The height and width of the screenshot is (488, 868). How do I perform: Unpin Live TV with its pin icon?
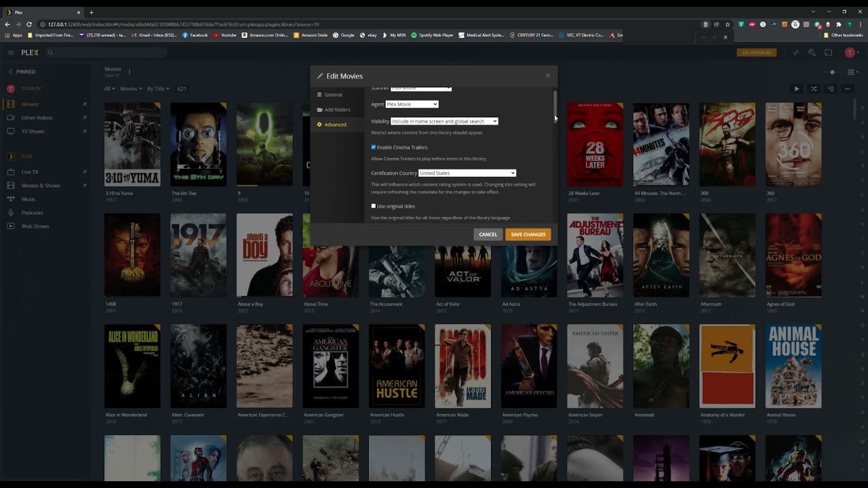(85, 172)
